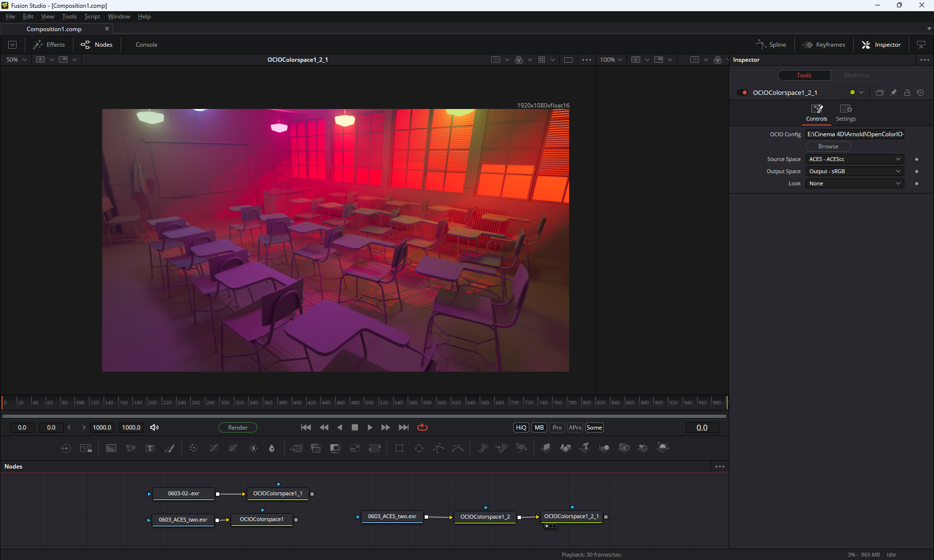Click the Browse button for OCIO Config

[828, 146]
